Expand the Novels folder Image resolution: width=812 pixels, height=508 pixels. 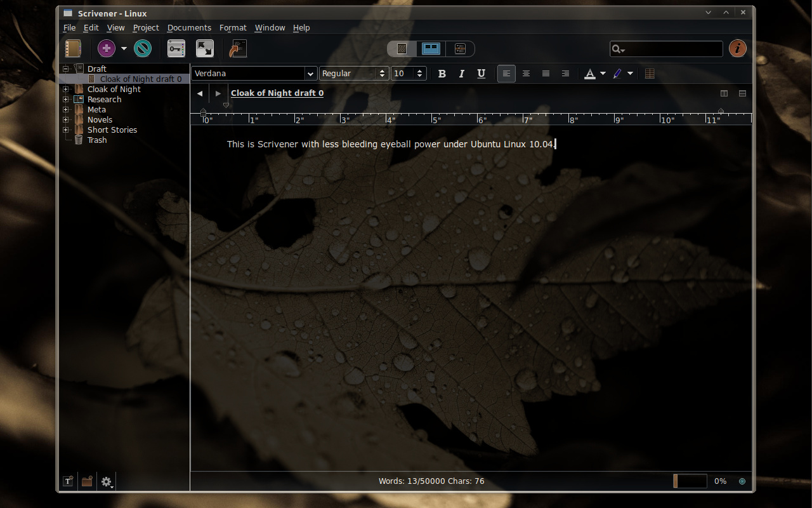[65, 119]
